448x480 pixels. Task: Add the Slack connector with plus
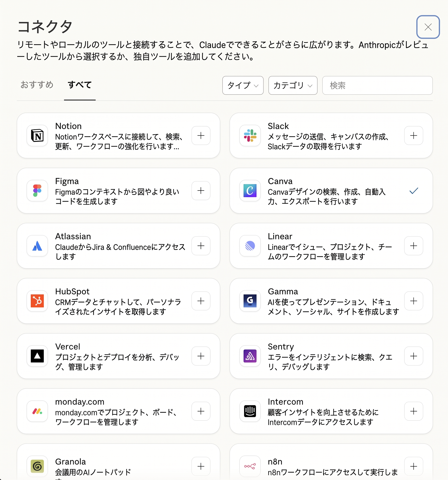tap(413, 135)
